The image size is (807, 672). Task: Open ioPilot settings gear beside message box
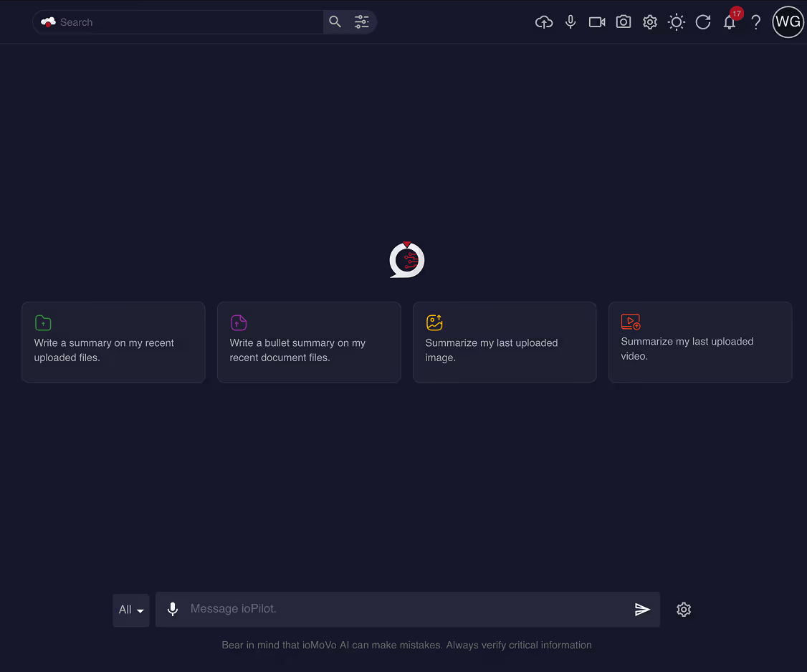pyautogui.click(x=684, y=610)
